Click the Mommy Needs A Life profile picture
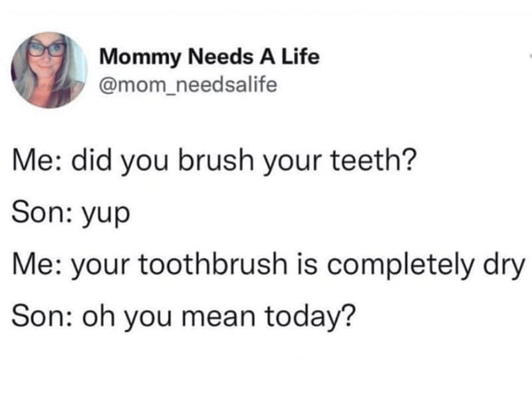 49,70
